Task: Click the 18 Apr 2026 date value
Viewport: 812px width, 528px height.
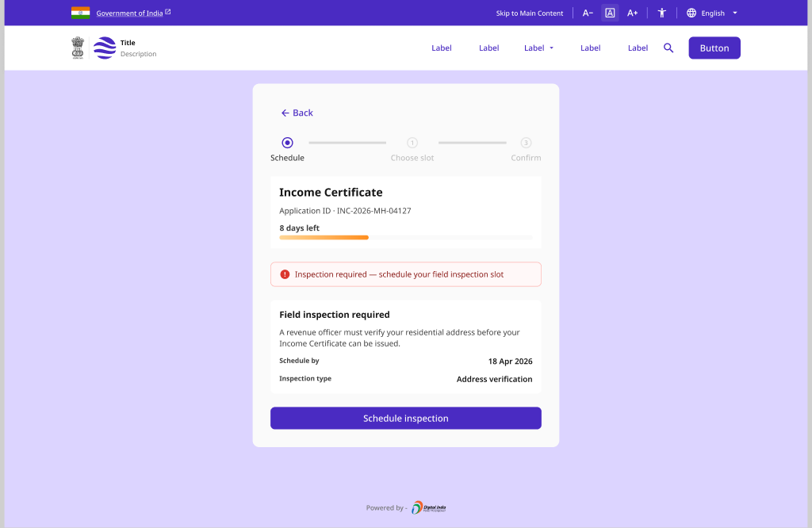Action: (x=510, y=362)
